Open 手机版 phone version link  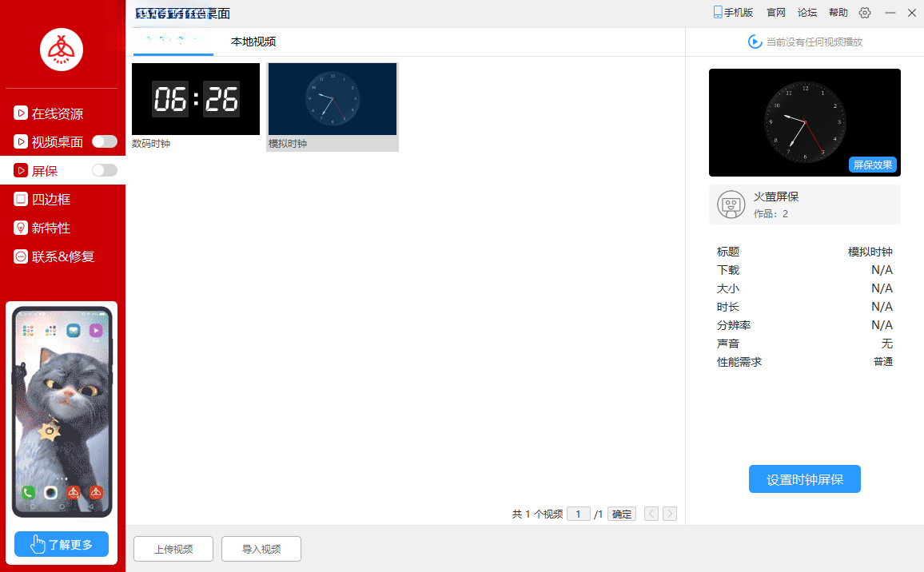point(733,12)
